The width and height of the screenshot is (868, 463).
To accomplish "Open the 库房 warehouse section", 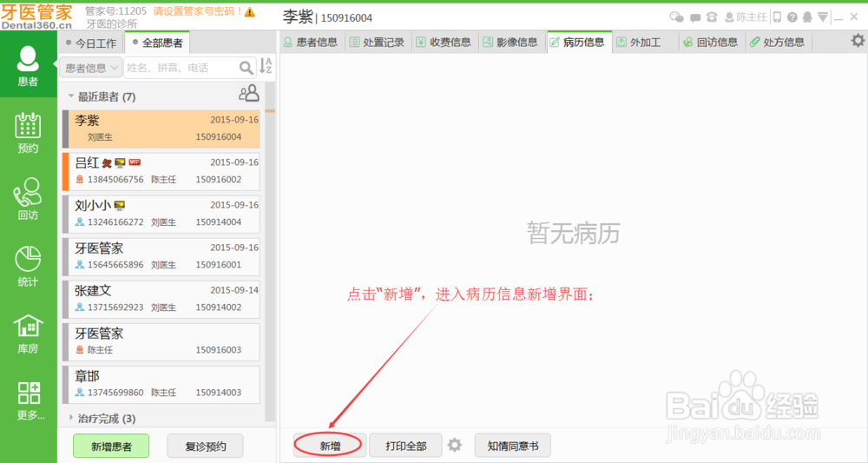I will 28,334.
